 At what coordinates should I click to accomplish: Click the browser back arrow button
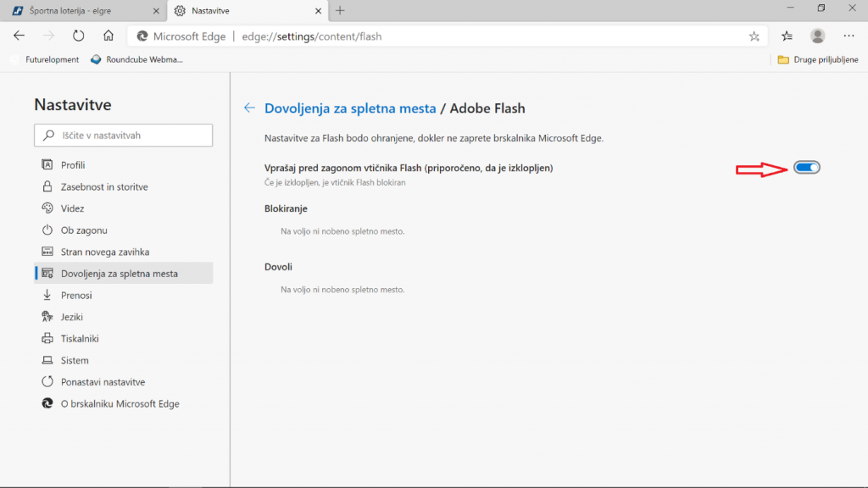19,36
